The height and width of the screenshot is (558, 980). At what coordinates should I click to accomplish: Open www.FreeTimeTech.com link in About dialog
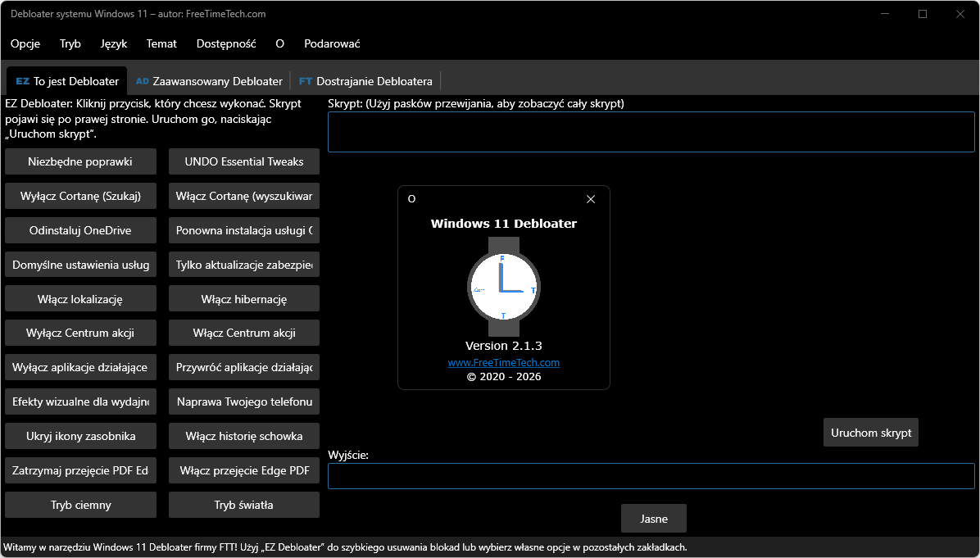(x=504, y=362)
